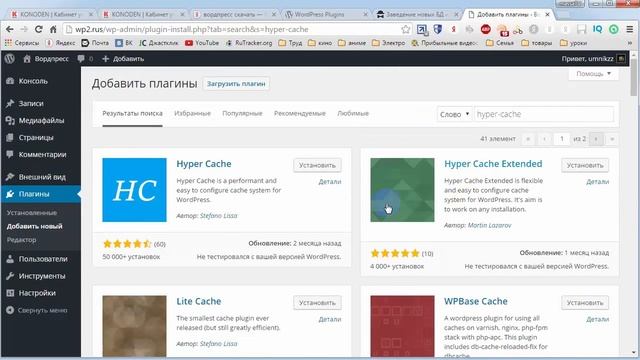Open Инструменты in sidebar
640x360 pixels.
pos(42,276)
